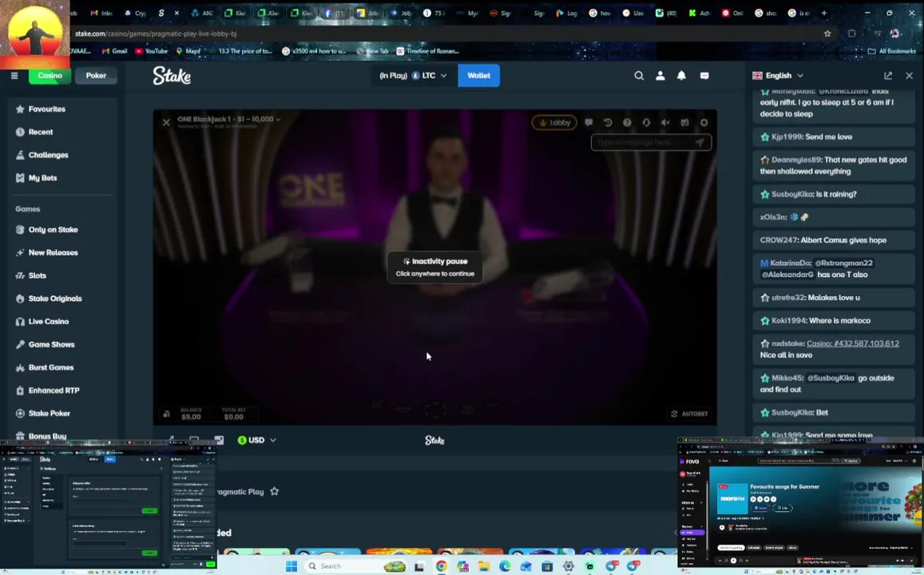Go to Stake logo home
The image size is (924, 575).
pyautogui.click(x=172, y=75)
